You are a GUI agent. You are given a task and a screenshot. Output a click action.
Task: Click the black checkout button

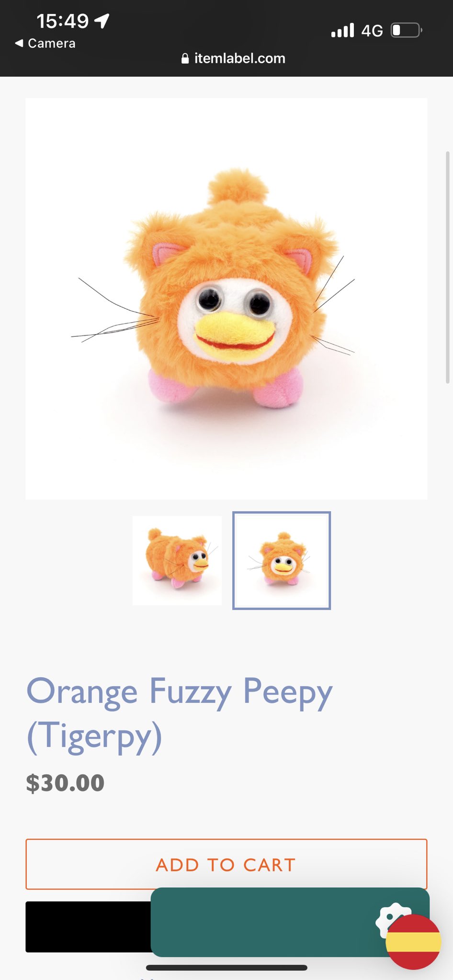tap(89, 927)
